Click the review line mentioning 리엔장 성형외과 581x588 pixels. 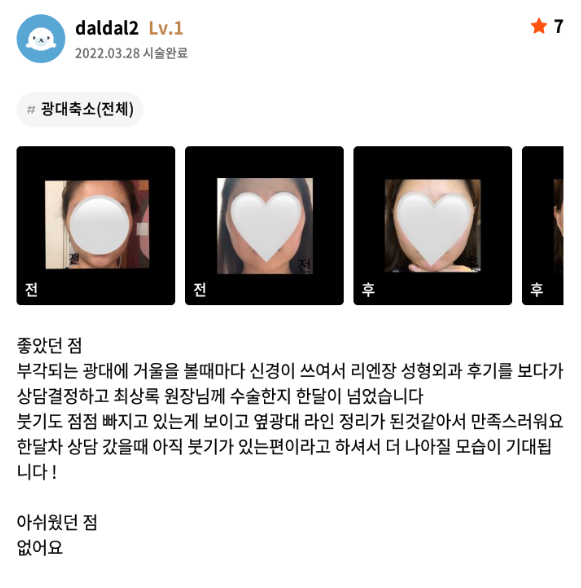(290, 371)
